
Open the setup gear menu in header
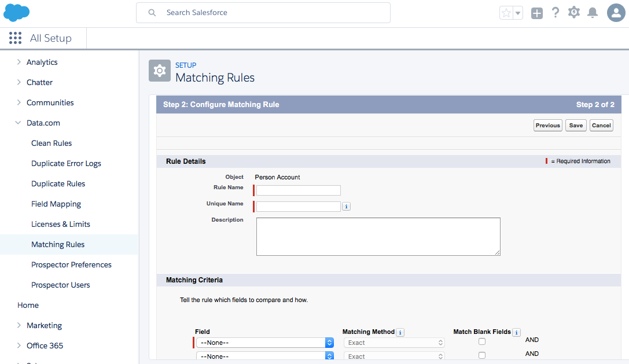(x=574, y=12)
